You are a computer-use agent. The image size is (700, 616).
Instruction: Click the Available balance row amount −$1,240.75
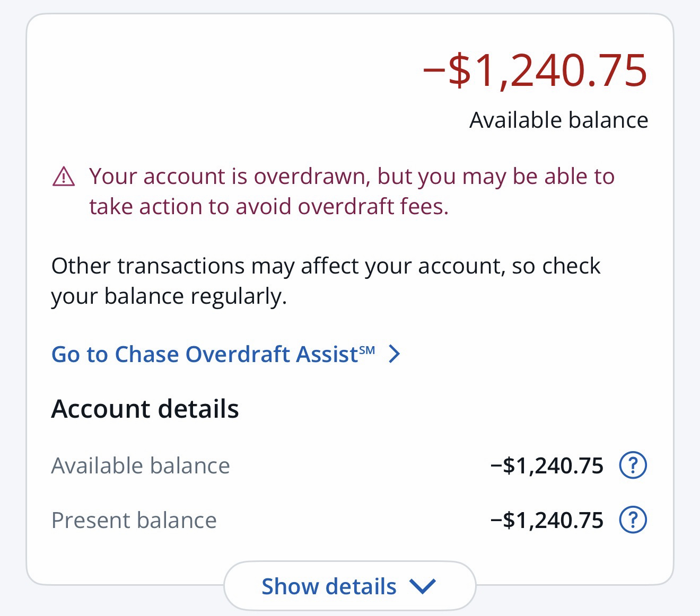547,465
